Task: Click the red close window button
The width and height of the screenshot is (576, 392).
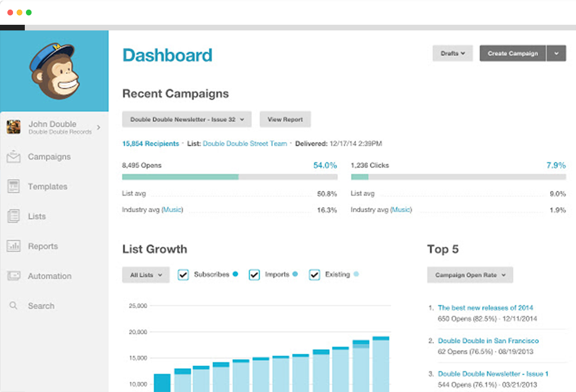Action: (10, 12)
